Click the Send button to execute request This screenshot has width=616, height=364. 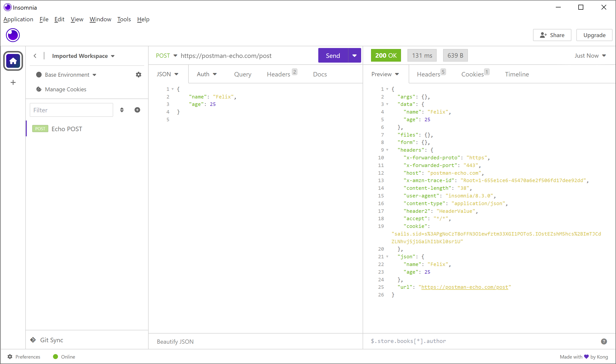tap(332, 55)
